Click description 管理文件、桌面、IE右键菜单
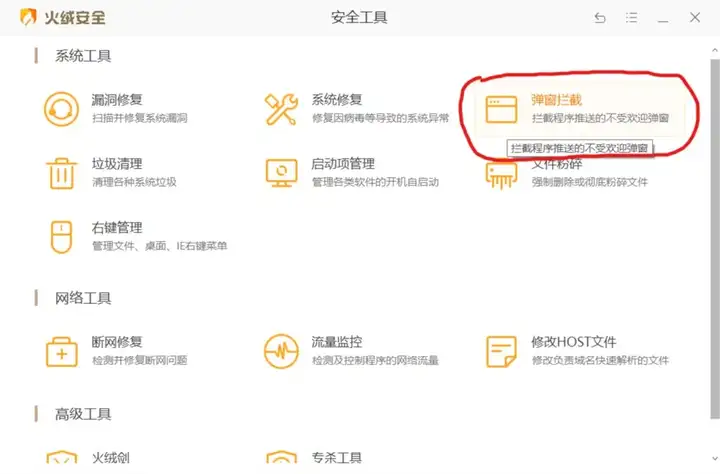The height and width of the screenshot is (474, 720). tap(159, 246)
